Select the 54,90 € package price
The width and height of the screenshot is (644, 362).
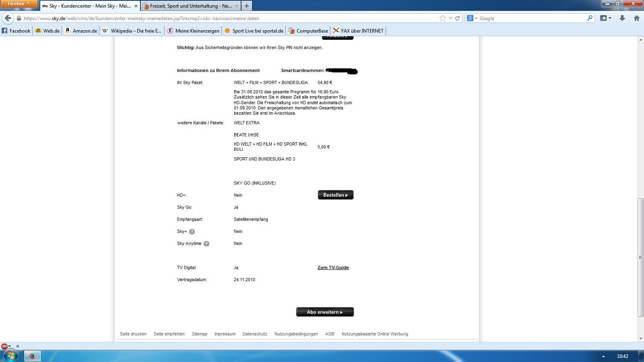point(325,82)
